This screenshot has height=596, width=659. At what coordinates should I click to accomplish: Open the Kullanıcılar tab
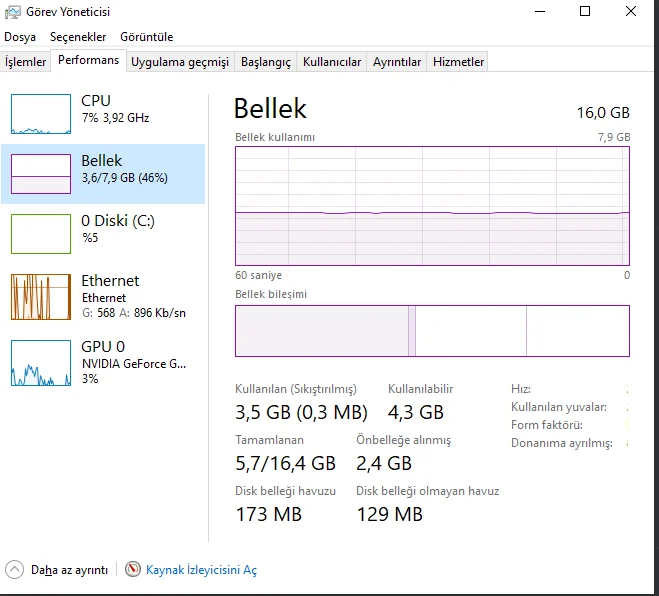pyautogui.click(x=332, y=62)
